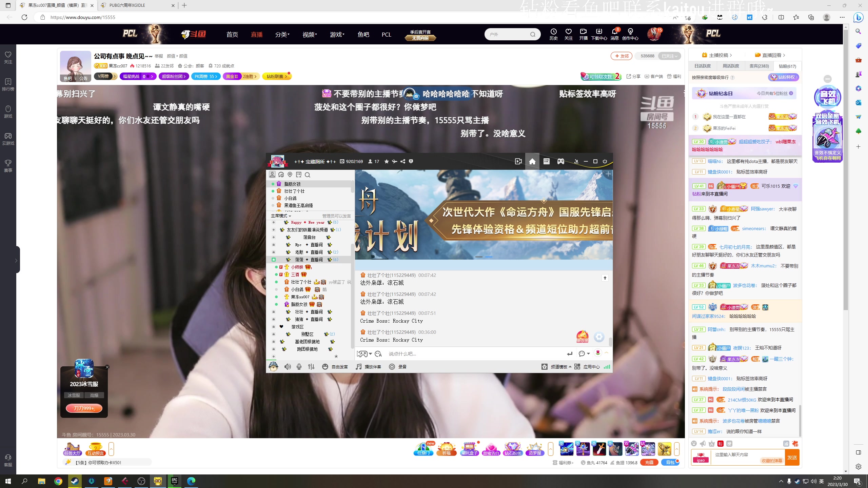Open 赛事 trophy in left sidebar
The width and height of the screenshot is (868, 488).
click(8, 166)
